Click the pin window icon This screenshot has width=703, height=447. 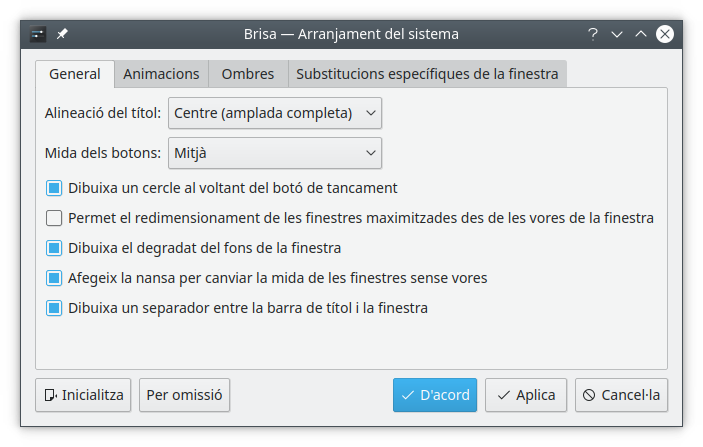coord(62,34)
